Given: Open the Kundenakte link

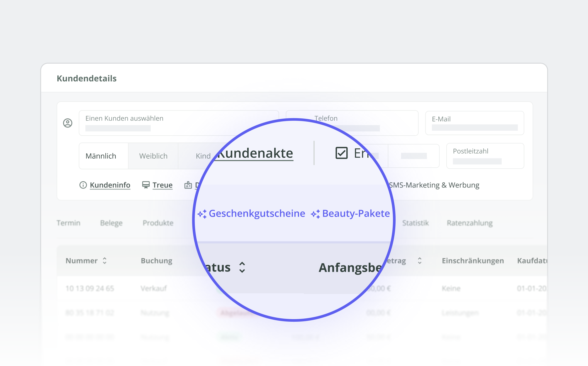Looking at the screenshot, I should pyautogui.click(x=255, y=153).
